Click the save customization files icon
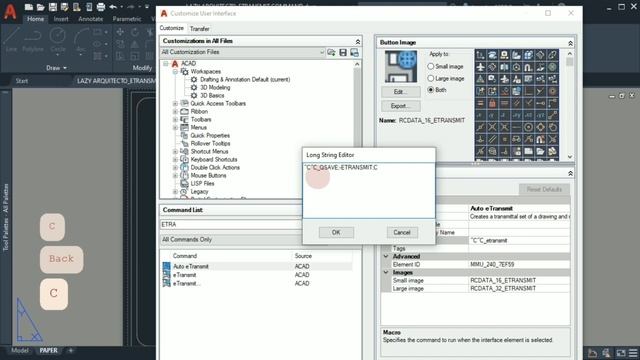Viewport: 640px width, 360px height. coord(343,52)
